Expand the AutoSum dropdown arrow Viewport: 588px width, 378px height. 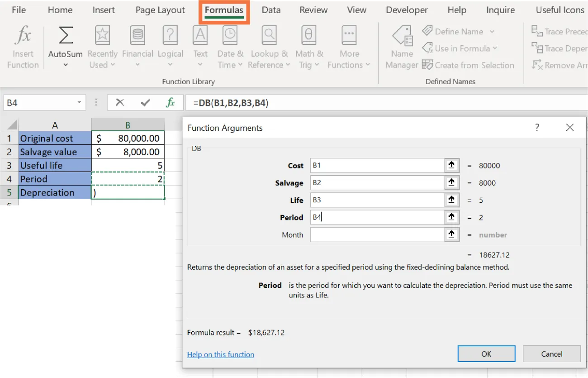(65, 65)
